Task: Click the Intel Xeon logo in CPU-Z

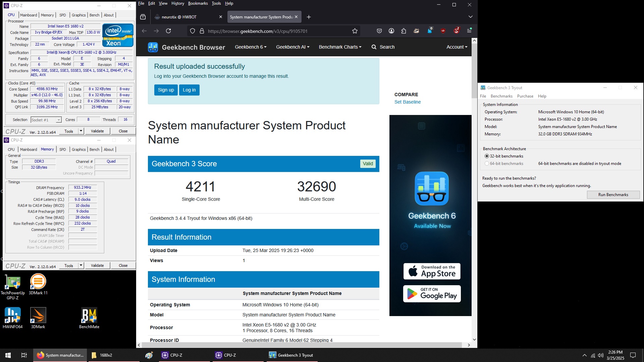Action: click(x=118, y=35)
